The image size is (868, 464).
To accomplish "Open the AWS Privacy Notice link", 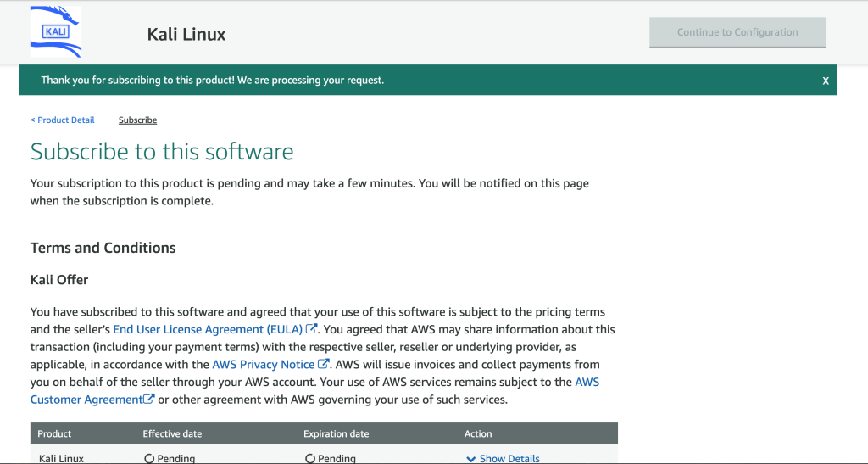I will [264, 365].
